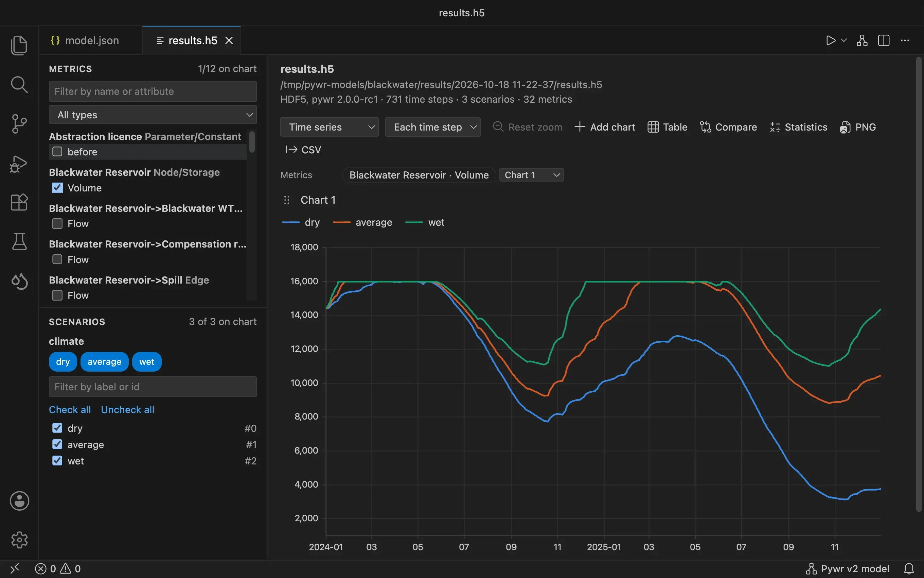Click the Add chart button

[605, 127]
